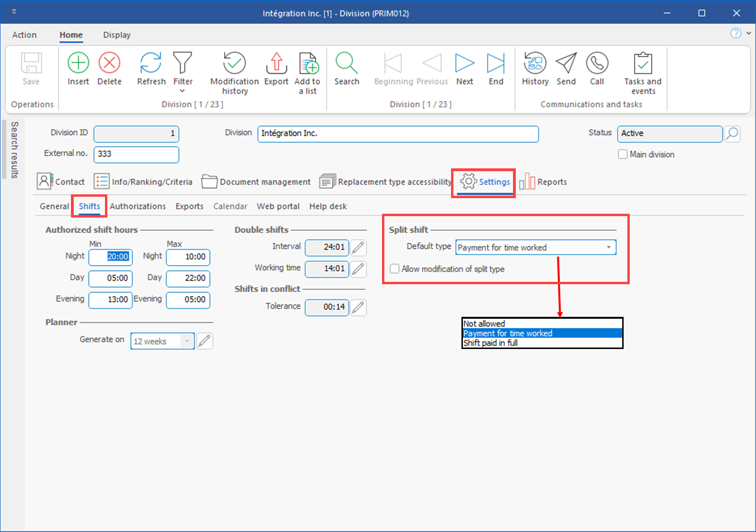Image resolution: width=756 pixels, height=532 pixels.
Task: Open Tasks and events
Action: click(643, 63)
